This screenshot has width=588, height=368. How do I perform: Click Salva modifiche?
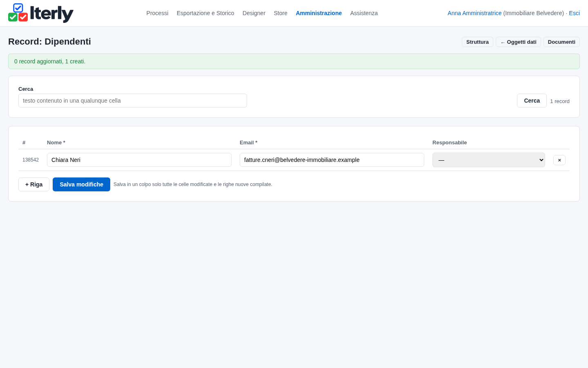(81, 184)
